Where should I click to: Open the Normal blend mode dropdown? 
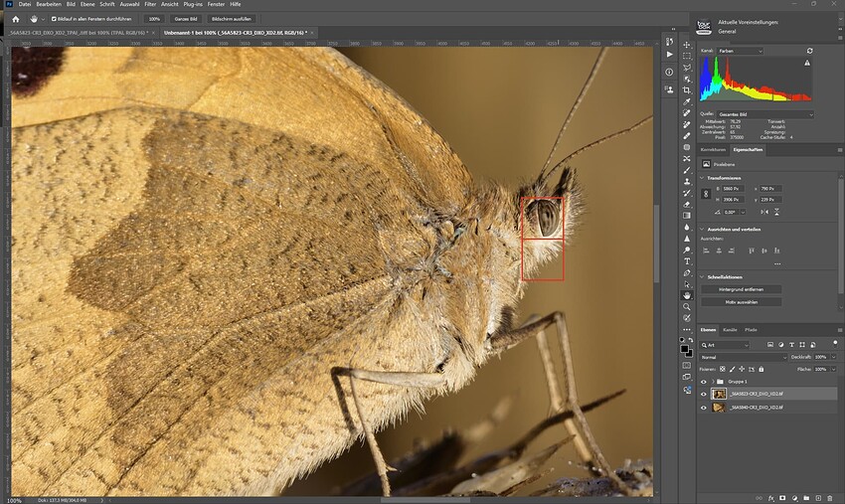(744, 358)
